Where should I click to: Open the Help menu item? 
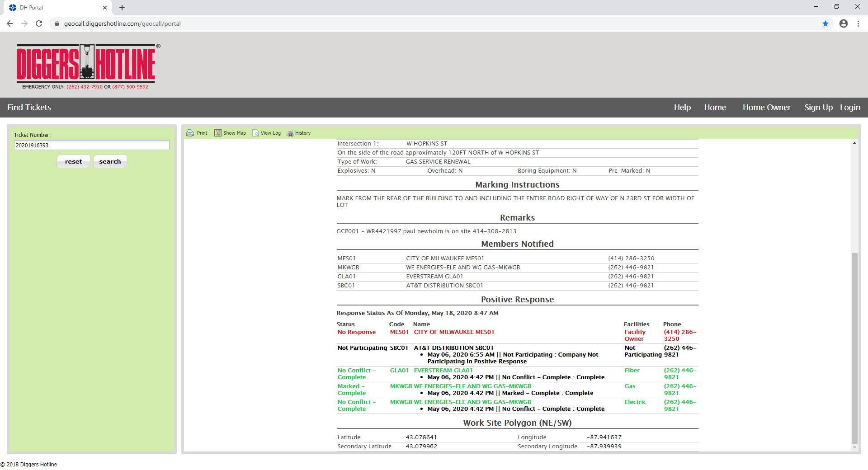click(x=682, y=108)
